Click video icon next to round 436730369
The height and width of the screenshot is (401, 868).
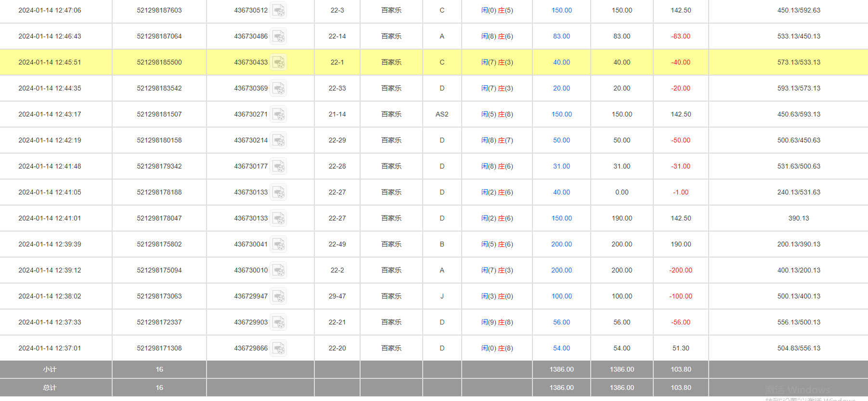[x=278, y=89]
